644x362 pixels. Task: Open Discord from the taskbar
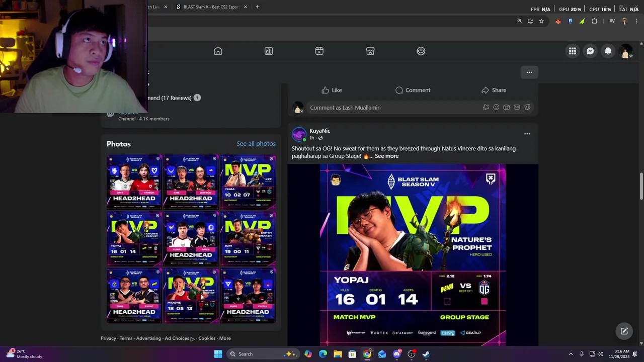(397, 354)
